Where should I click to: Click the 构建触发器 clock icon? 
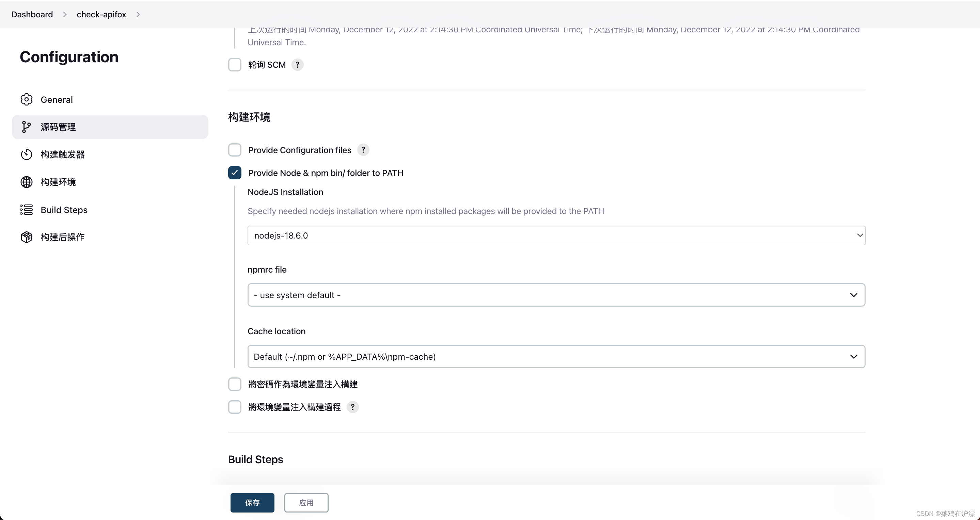26,154
